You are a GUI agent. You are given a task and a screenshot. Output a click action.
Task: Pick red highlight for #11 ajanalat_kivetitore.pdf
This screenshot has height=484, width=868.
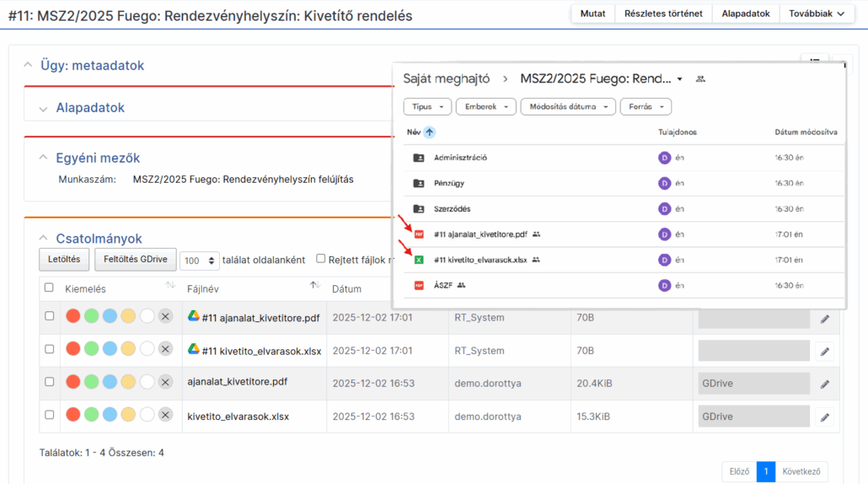coord(73,316)
